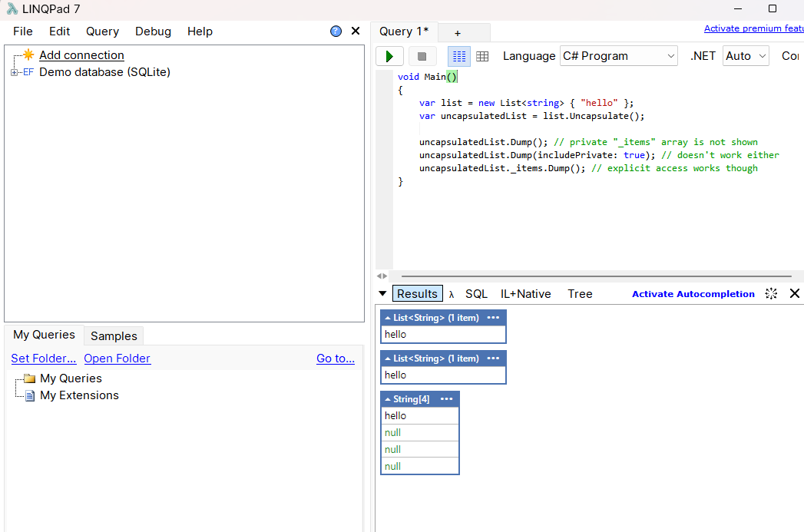Click the Open Folder link
The image size is (804, 532).
point(117,359)
